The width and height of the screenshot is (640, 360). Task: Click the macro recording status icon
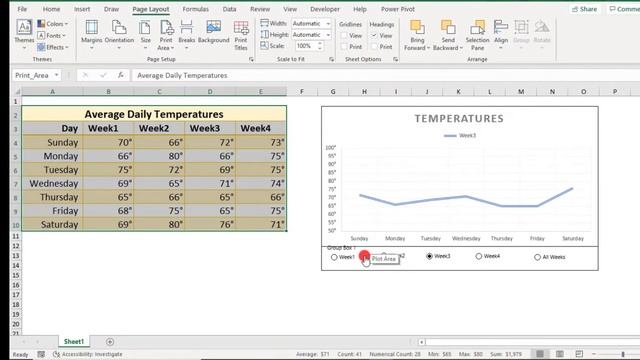(41, 354)
